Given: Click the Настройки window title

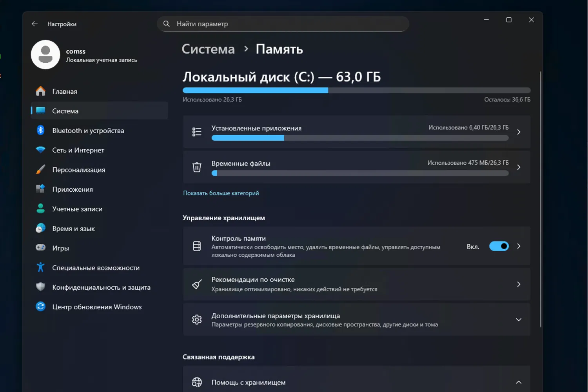Looking at the screenshot, I should (62, 24).
